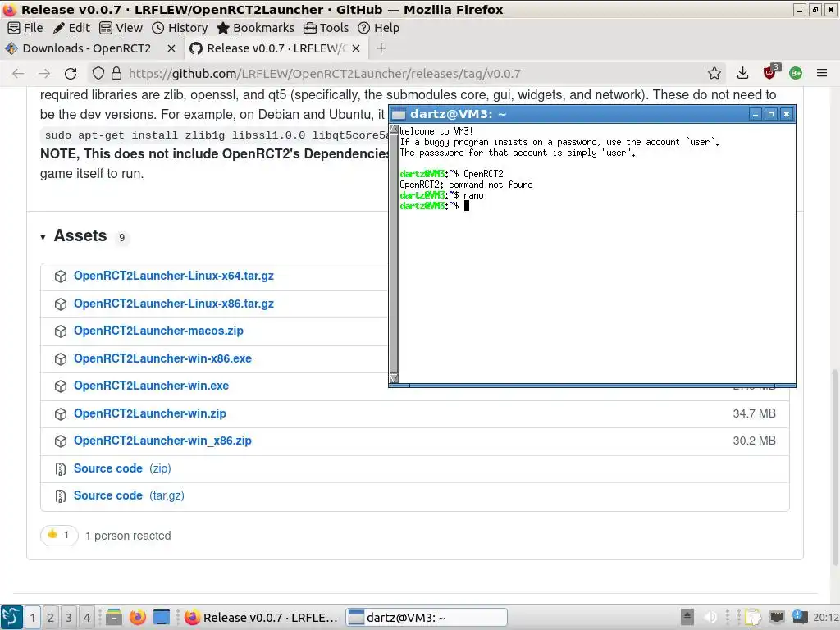
Task: Download OpenRCT2Launcher-win.zip
Action: (x=150, y=413)
